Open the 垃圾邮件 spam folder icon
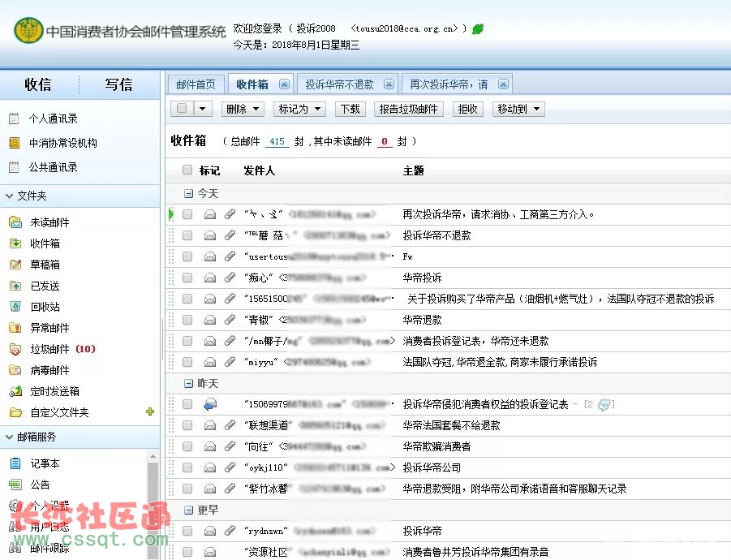731x560 pixels. pyautogui.click(x=15, y=349)
